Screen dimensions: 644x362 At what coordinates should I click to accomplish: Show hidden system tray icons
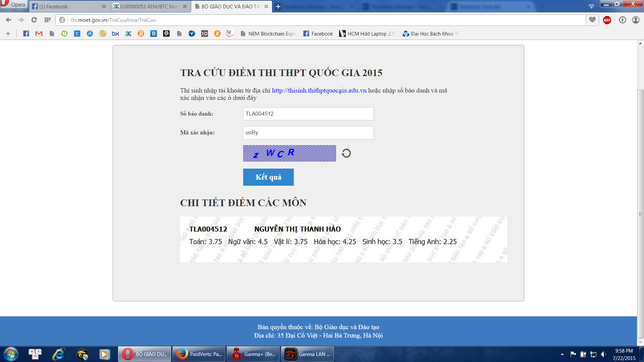click(562, 354)
